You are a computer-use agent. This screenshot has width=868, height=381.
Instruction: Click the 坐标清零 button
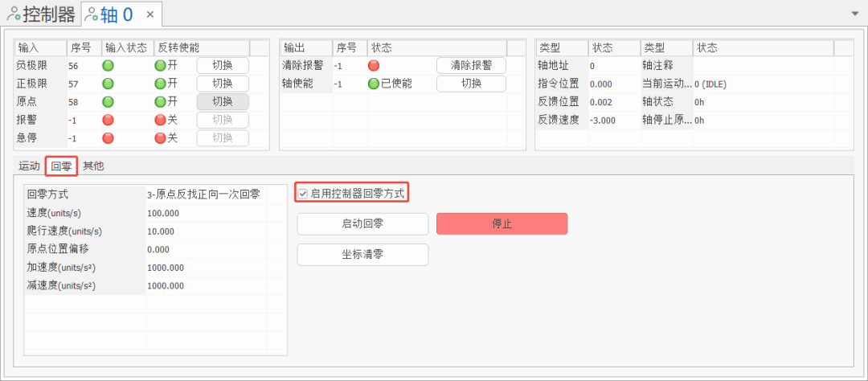pos(362,255)
